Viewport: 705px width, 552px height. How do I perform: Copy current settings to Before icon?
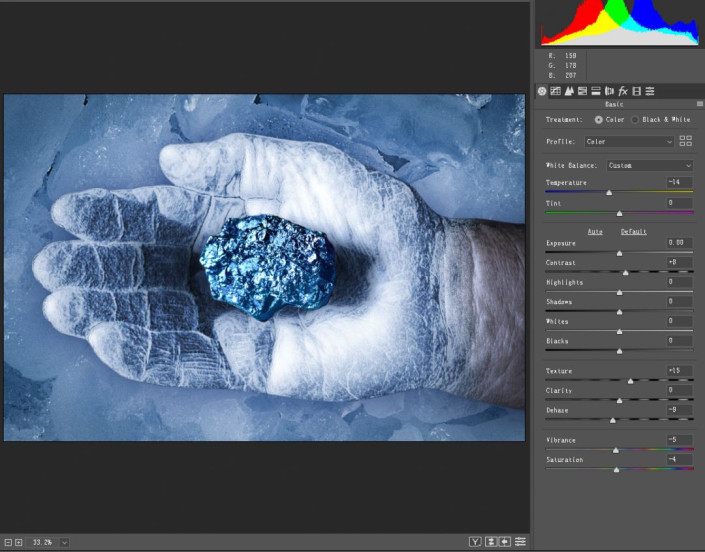click(505, 542)
